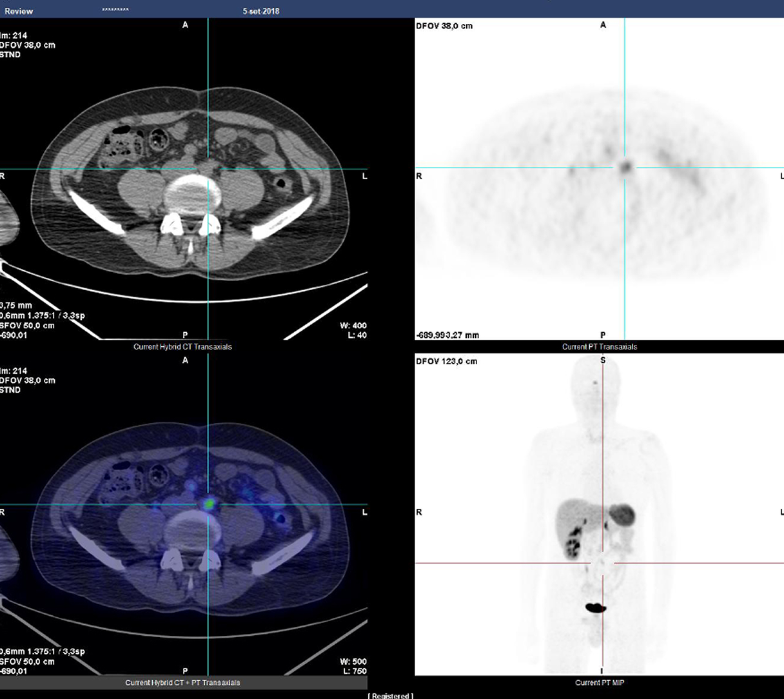Click the crosshair center on the PT transaxial view

[x=624, y=168]
